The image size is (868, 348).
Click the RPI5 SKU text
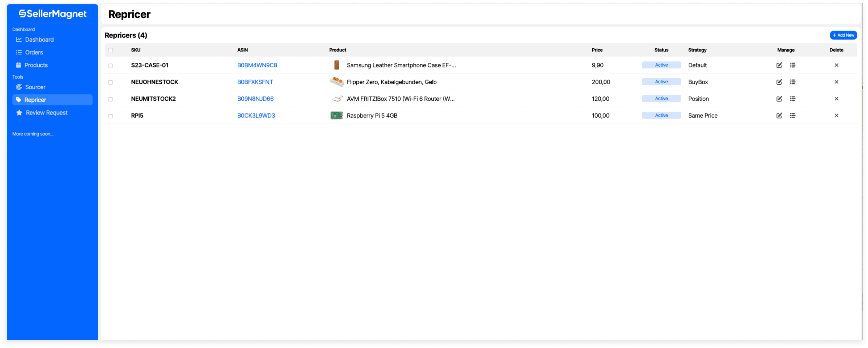click(137, 116)
